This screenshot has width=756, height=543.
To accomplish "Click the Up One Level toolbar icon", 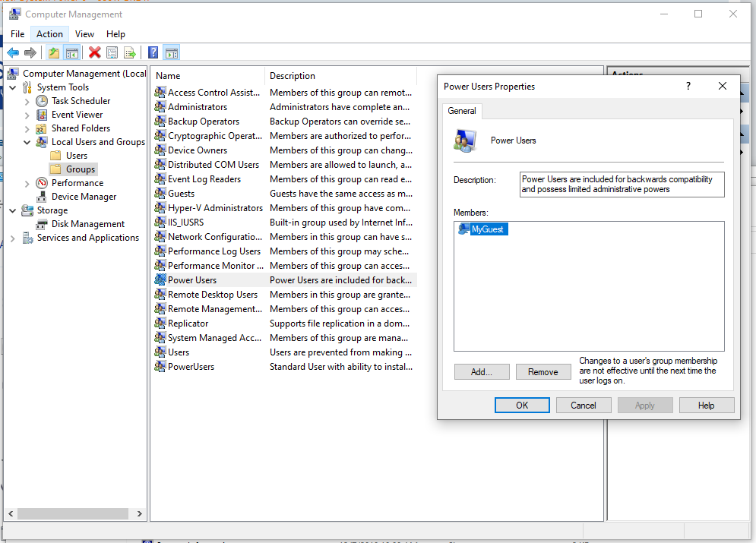I will [x=54, y=52].
